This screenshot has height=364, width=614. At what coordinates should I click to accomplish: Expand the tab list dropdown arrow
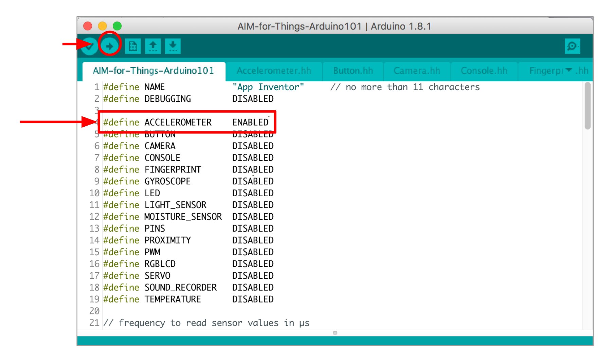coord(569,70)
